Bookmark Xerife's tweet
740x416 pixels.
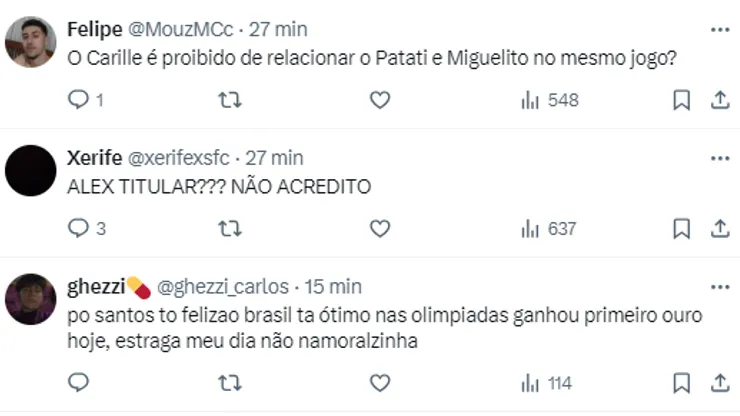click(x=682, y=229)
